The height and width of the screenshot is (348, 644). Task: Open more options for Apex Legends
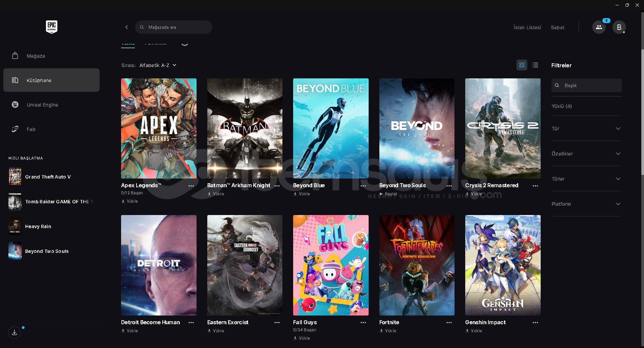191,186
